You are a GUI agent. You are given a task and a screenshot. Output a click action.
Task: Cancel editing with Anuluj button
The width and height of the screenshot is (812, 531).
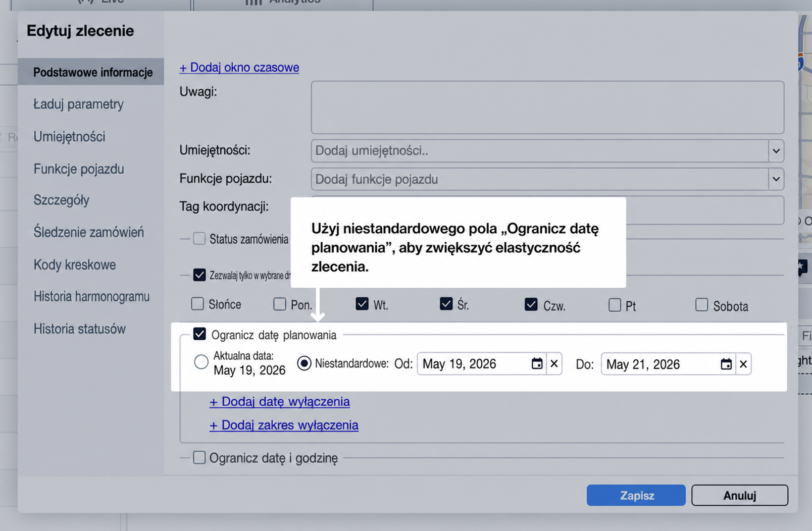tap(740, 495)
